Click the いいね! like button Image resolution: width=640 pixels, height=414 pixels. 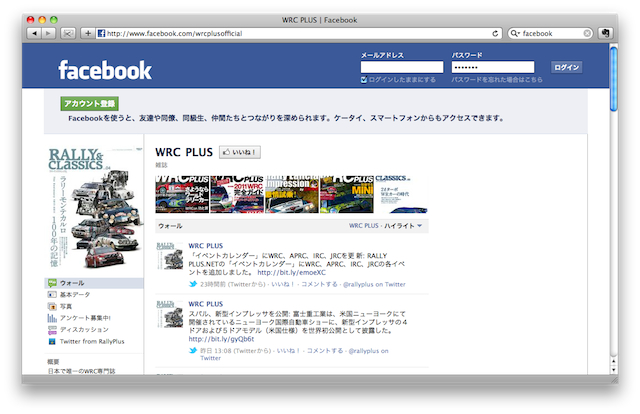240,152
